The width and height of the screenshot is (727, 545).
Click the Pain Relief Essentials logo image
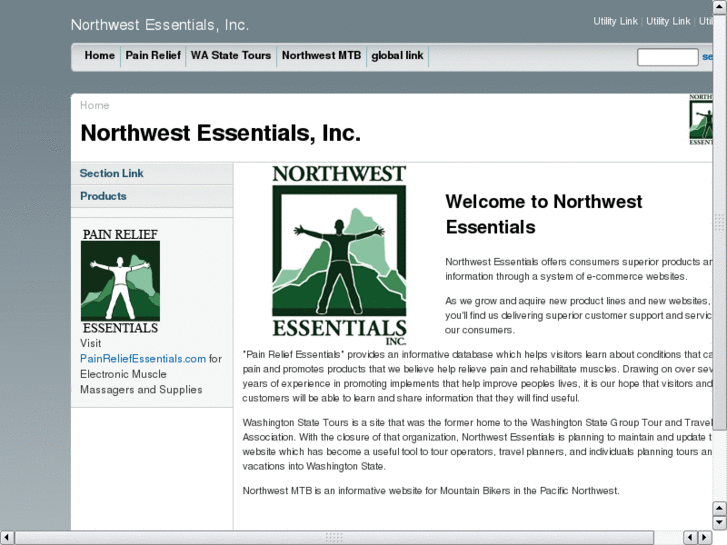121,281
